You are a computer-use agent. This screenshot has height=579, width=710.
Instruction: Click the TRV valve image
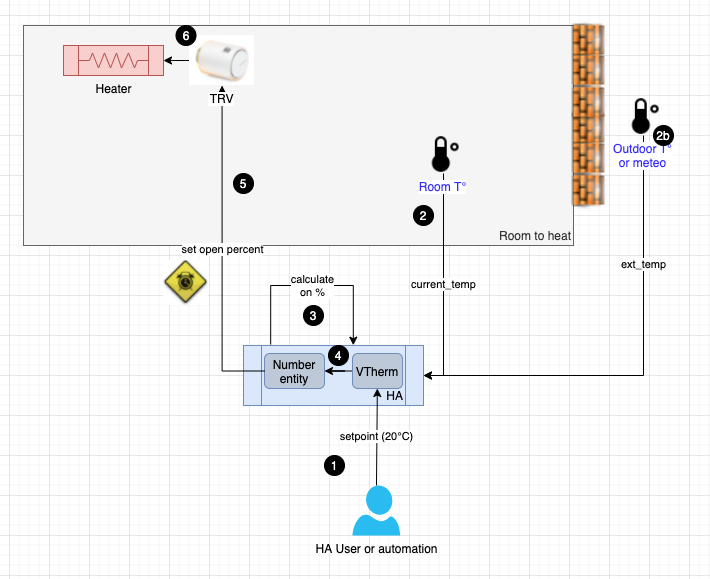coord(221,63)
